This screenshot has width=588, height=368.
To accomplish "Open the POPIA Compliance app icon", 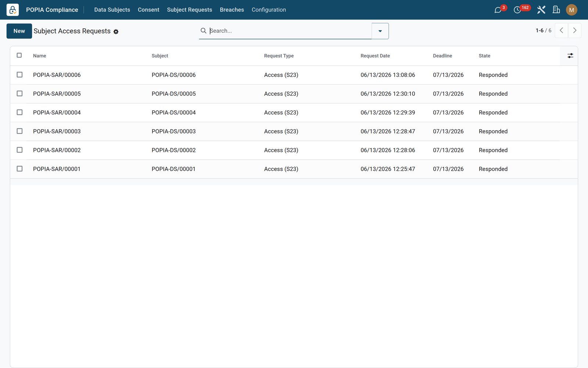I will click(x=12, y=10).
